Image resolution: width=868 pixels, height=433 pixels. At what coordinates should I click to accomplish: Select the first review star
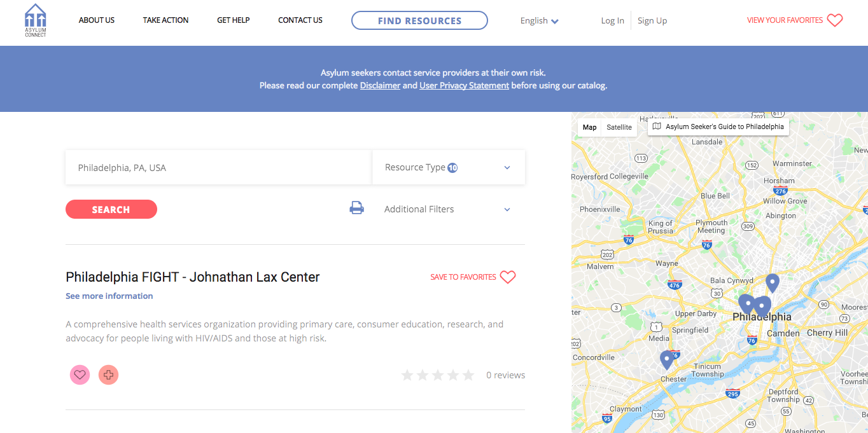407,375
